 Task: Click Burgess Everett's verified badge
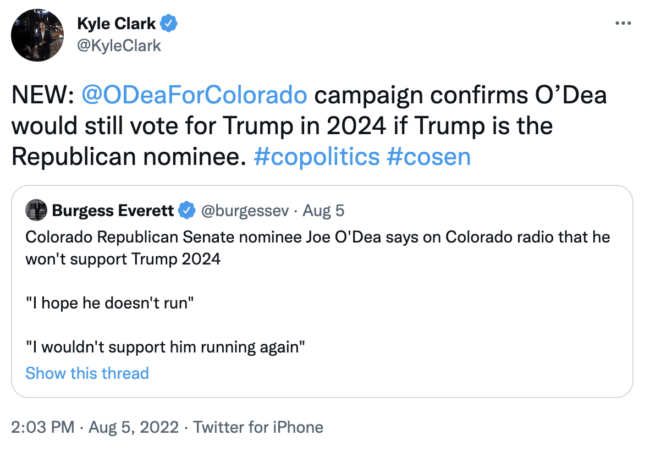pyautogui.click(x=185, y=211)
